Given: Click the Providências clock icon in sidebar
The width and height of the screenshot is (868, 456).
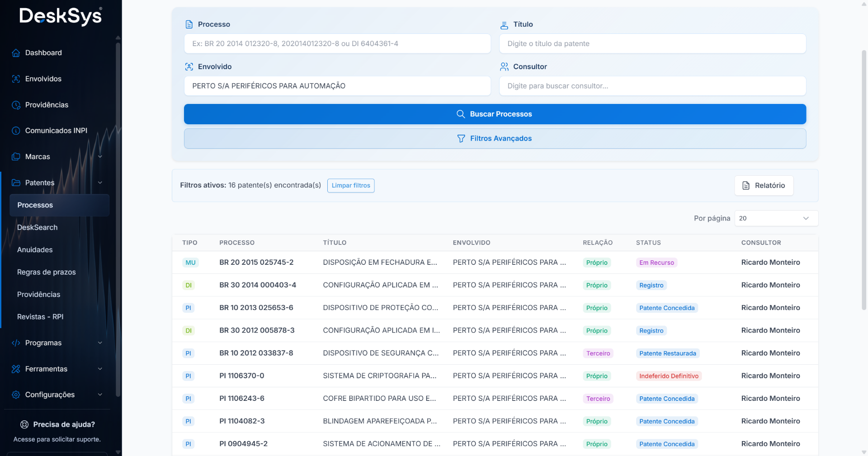Looking at the screenshot, I should click(x=16, y=105).
